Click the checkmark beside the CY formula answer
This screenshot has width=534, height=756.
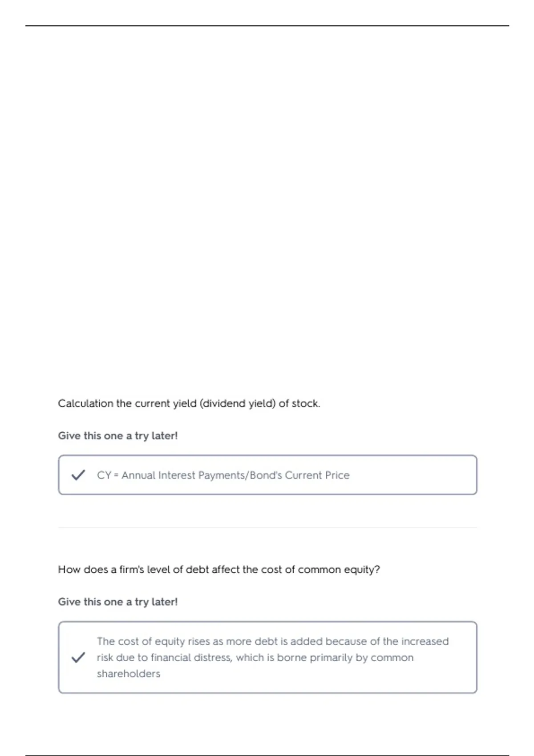point(78,475)
